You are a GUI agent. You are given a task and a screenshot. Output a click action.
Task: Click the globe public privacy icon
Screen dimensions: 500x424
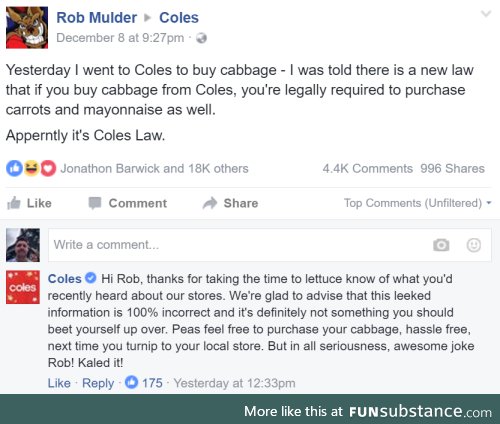tap(201, 38)
